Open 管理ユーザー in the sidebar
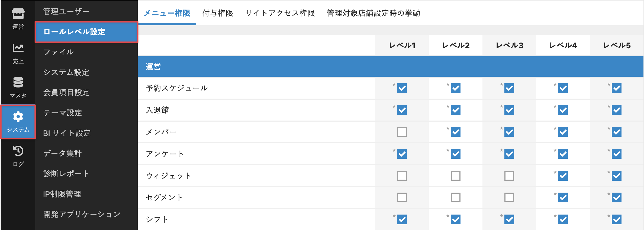 [x=66, y=11]
